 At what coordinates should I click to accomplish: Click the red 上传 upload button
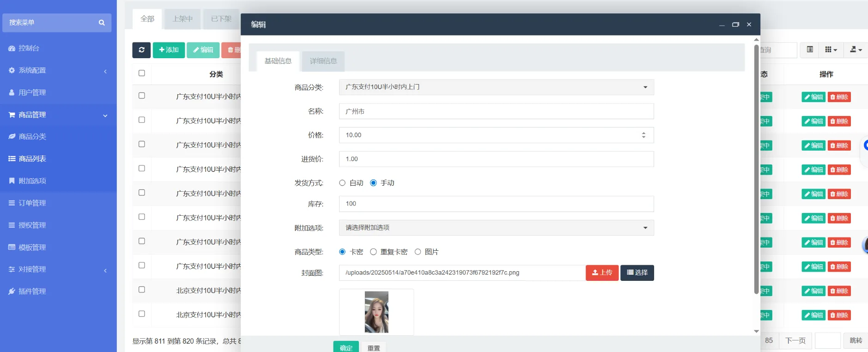point(602,273)
